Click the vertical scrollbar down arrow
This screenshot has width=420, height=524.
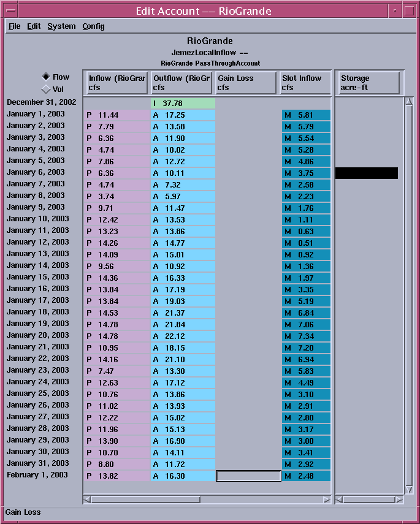[409, 490]
